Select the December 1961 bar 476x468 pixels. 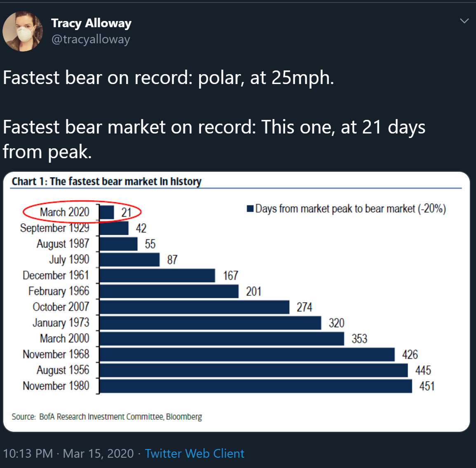coord(157,276)
